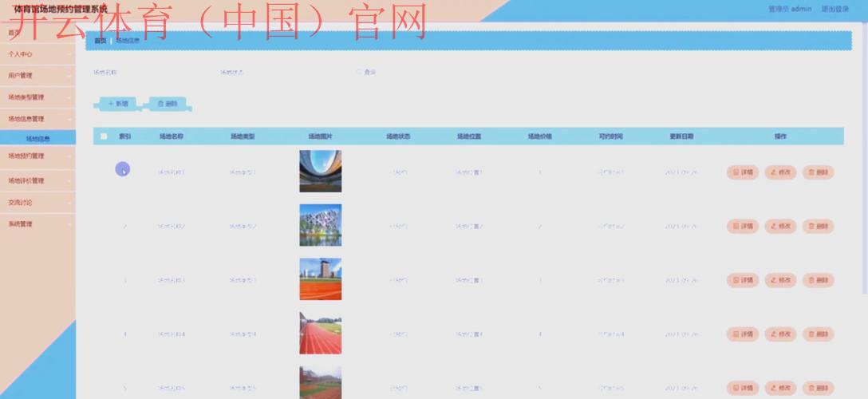Click the 操作 column header

click(x=780, y=136)
